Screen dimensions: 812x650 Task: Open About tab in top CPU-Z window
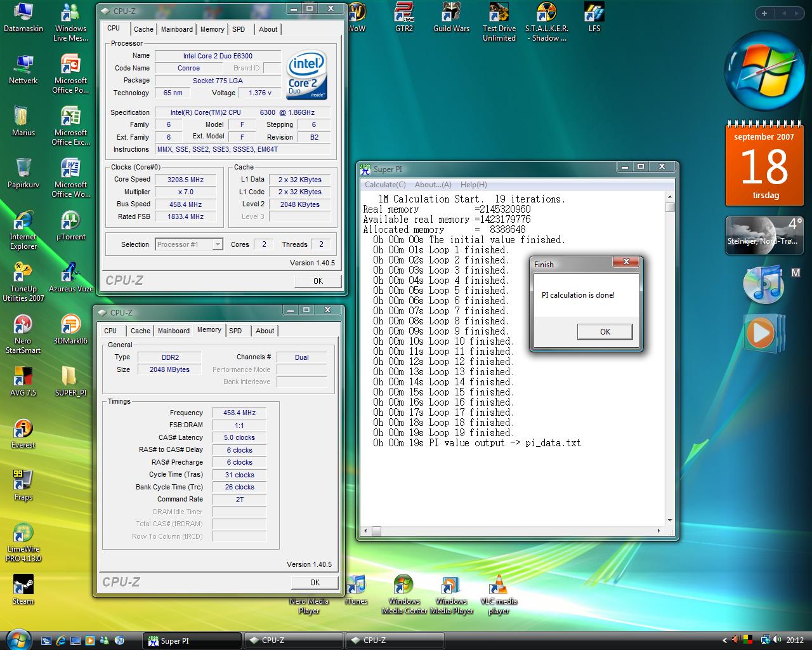(268, 29)
